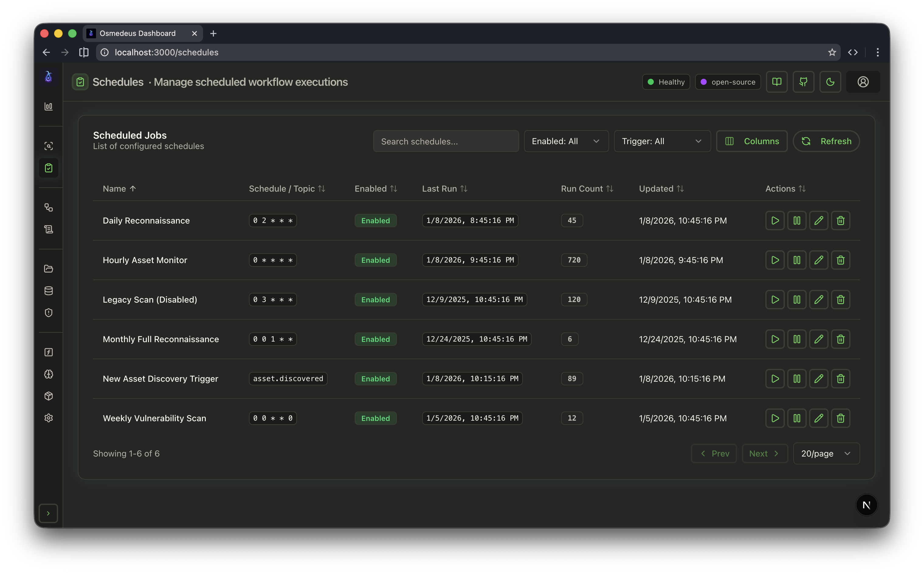Image resolution: width=924 pixels, height=573 pixels.
Task: Open the documentation book icon
Action: click(777, 82)
